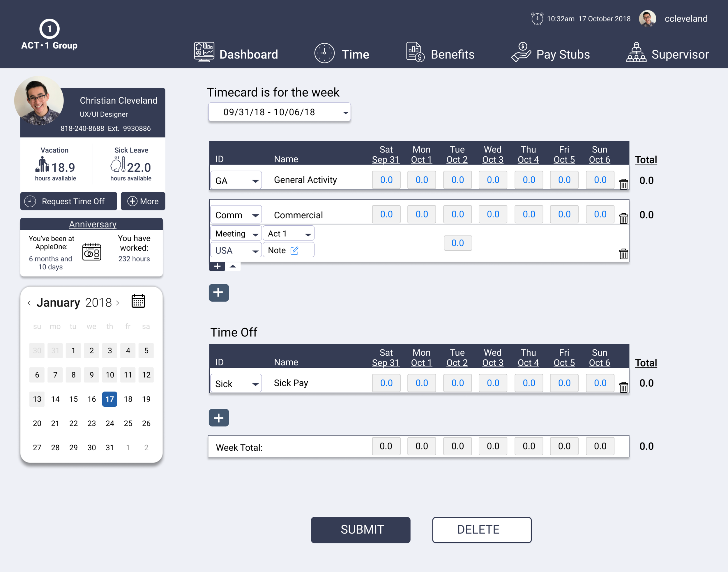Viewport: 728px width, 572px height.
Task: Remove the Sick Pay row with trash icon
Action: pos(623,387)
